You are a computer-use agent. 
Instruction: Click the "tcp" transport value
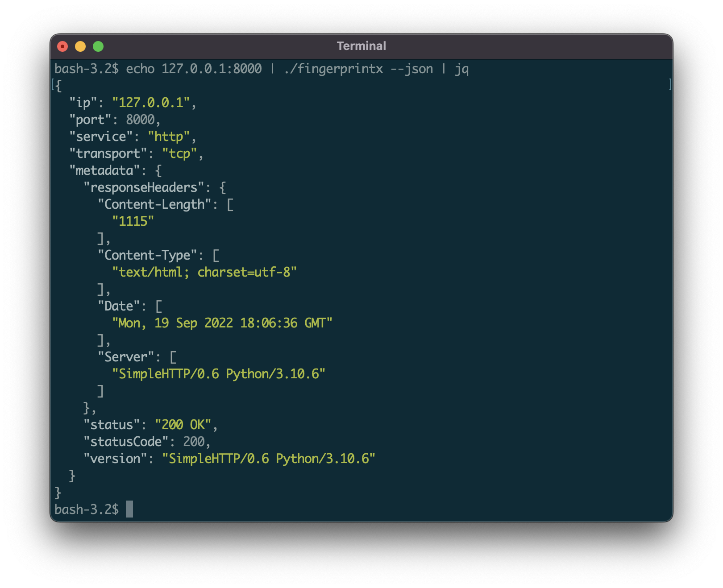pyautogui.click(x=179, y=153)
